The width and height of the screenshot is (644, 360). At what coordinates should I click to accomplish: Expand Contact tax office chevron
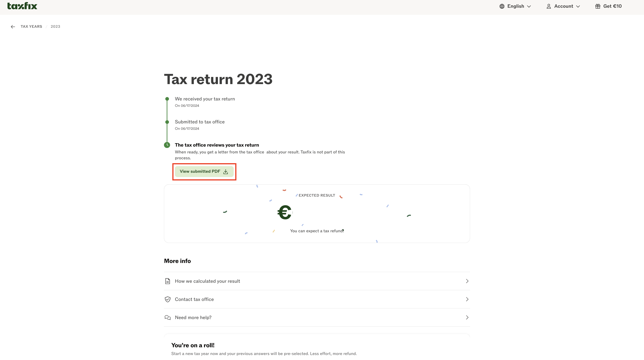click(x=467, y=300)
